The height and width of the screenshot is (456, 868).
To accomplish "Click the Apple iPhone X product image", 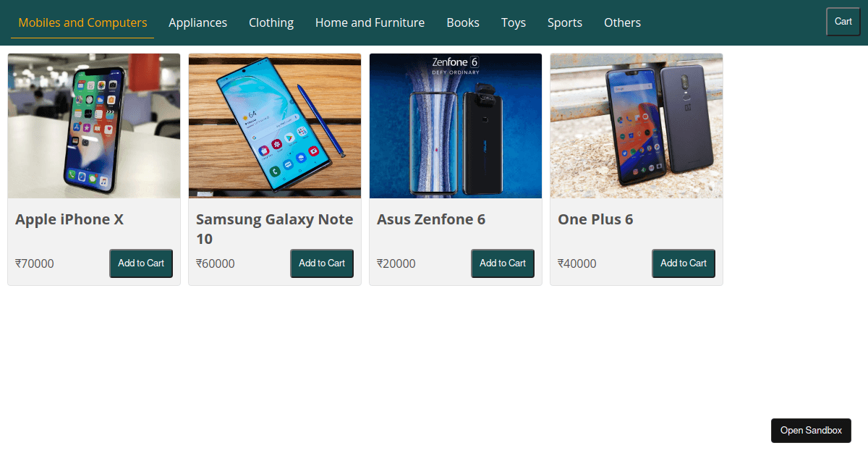I will pyautogui.click(x=94, y=126).
